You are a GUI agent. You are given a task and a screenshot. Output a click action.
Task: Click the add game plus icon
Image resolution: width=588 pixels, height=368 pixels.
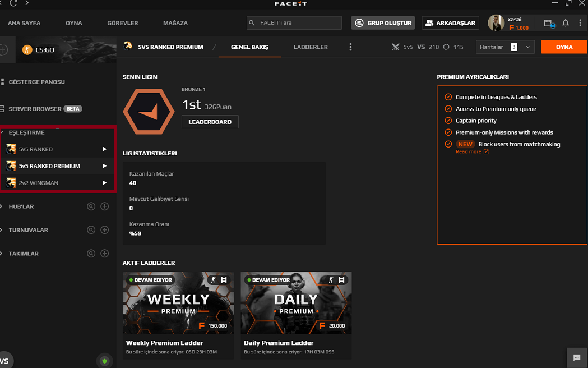[3, 49]
